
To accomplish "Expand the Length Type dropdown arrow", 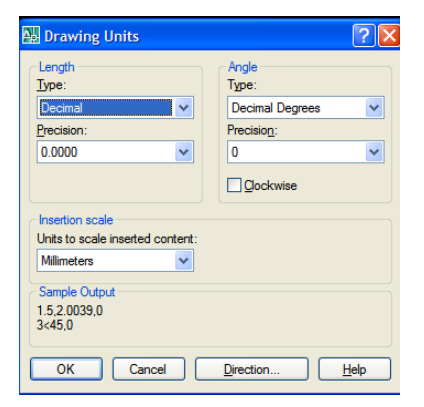I will (184, 108).
